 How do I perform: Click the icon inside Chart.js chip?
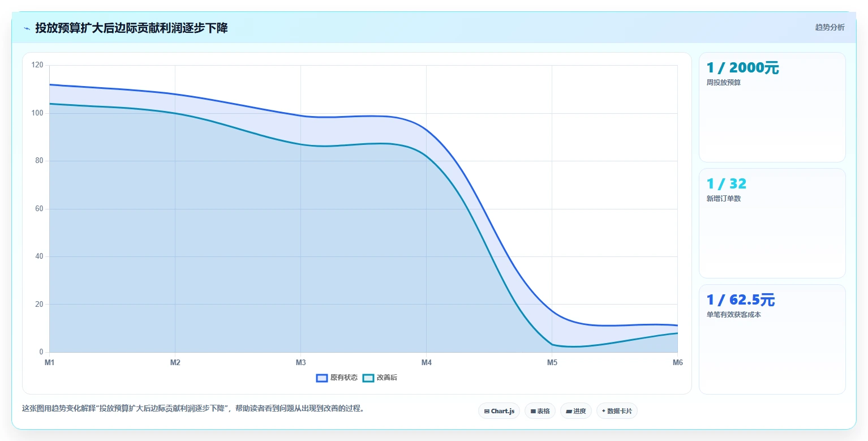coord(487,412)
